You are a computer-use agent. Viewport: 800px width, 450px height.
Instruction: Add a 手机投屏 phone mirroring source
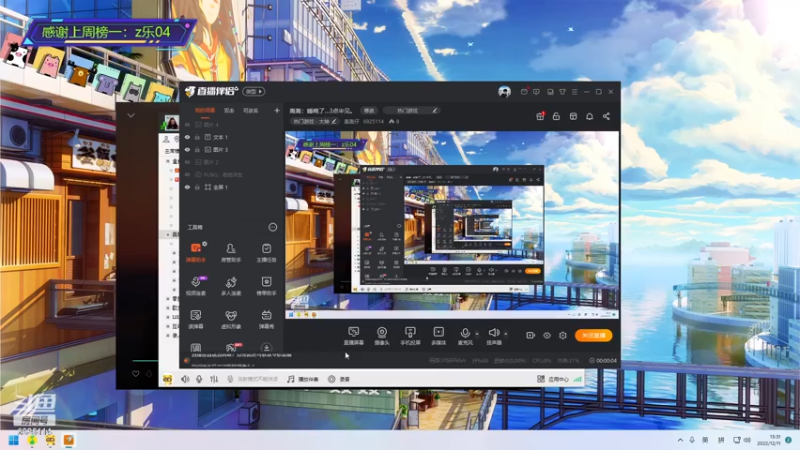coord(410,336)
